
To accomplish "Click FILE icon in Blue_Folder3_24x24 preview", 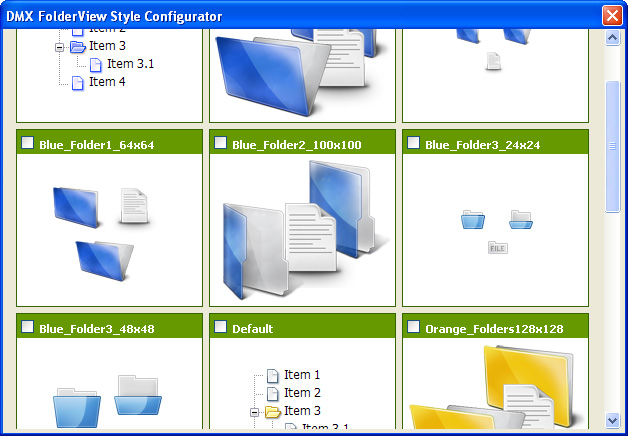I will pos(498,247).
